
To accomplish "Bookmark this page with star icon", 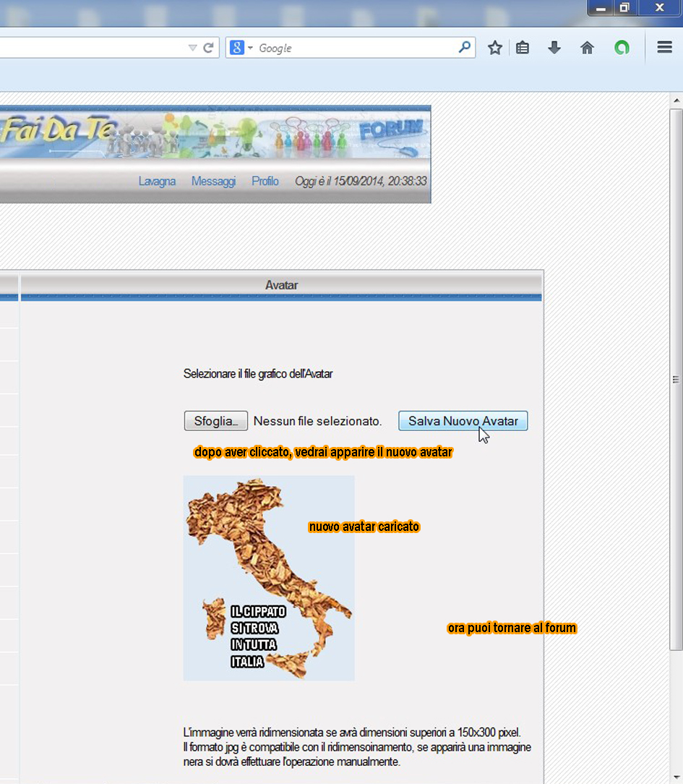I will [494, 48].
